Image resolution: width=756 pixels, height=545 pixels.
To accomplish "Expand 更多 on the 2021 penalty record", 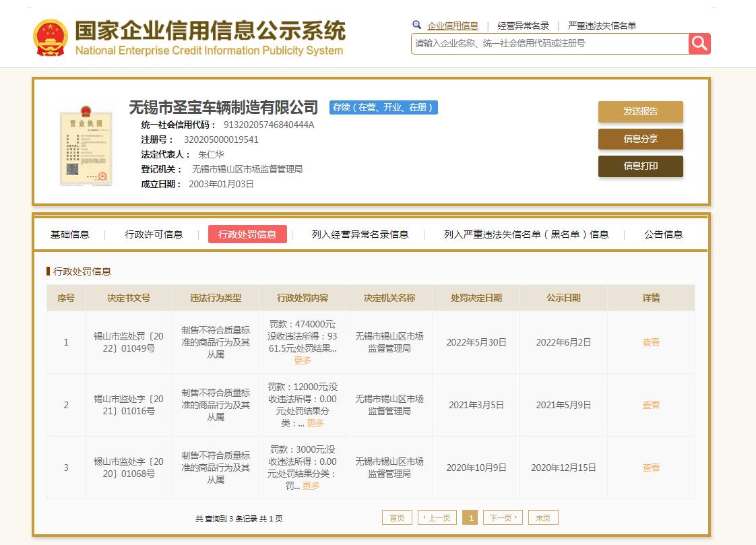I will [314, 423].
